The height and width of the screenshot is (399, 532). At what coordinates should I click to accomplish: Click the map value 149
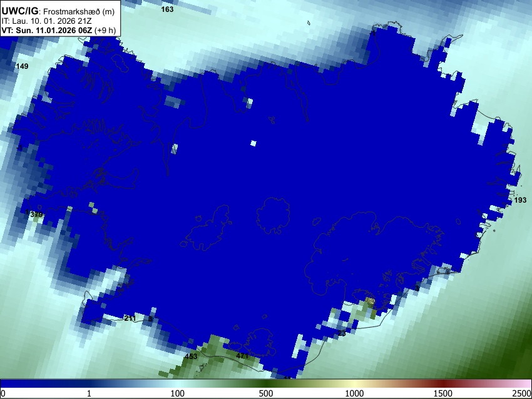[x=22, y=66]
